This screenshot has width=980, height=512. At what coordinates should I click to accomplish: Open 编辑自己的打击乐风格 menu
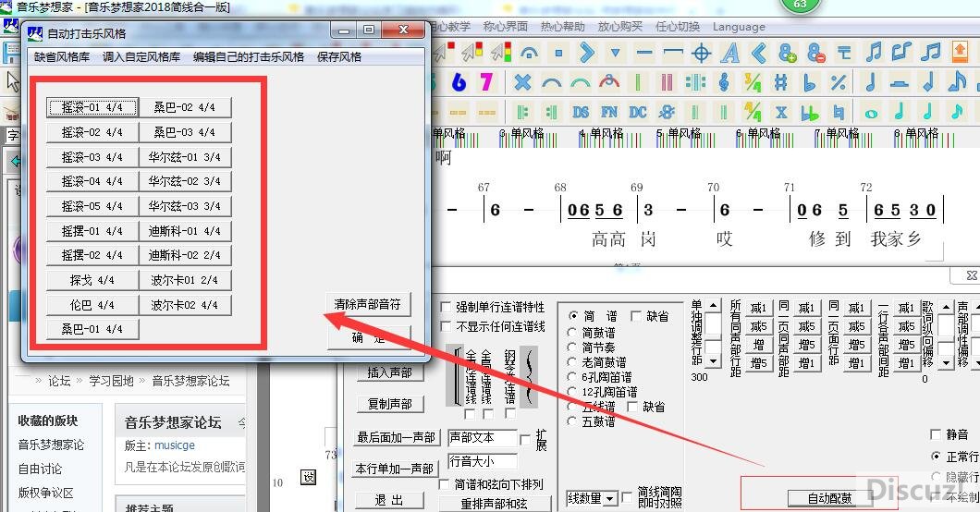click(249, 56)
